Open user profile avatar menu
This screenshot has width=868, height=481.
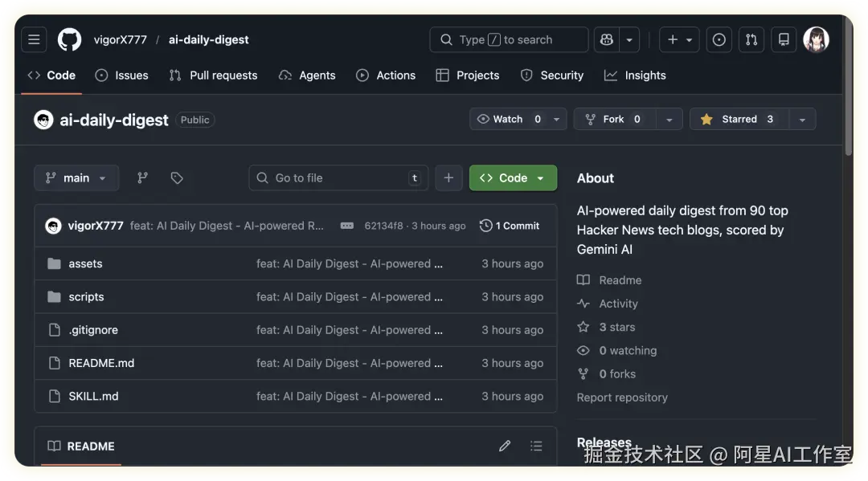[x=816, y=40]
